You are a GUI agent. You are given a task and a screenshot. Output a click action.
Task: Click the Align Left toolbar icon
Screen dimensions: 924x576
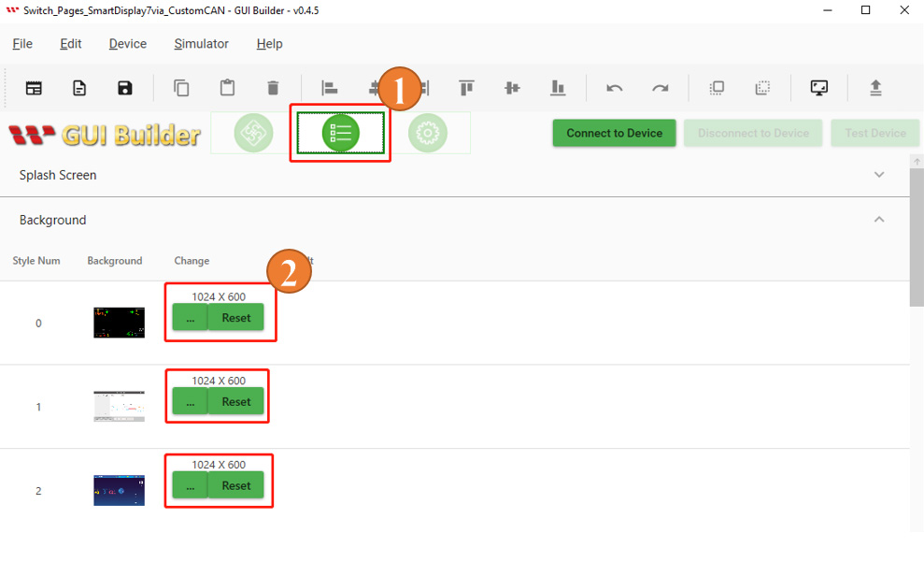(x=330, y=89)
